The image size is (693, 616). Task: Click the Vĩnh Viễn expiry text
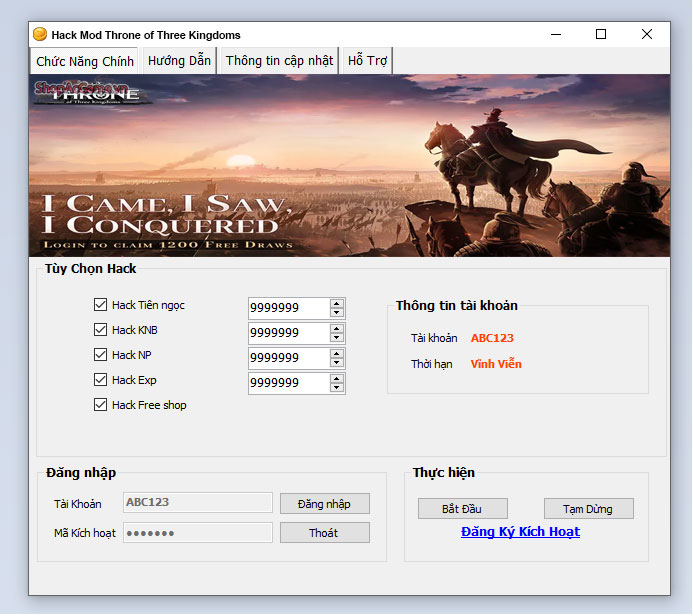(496, 364)
